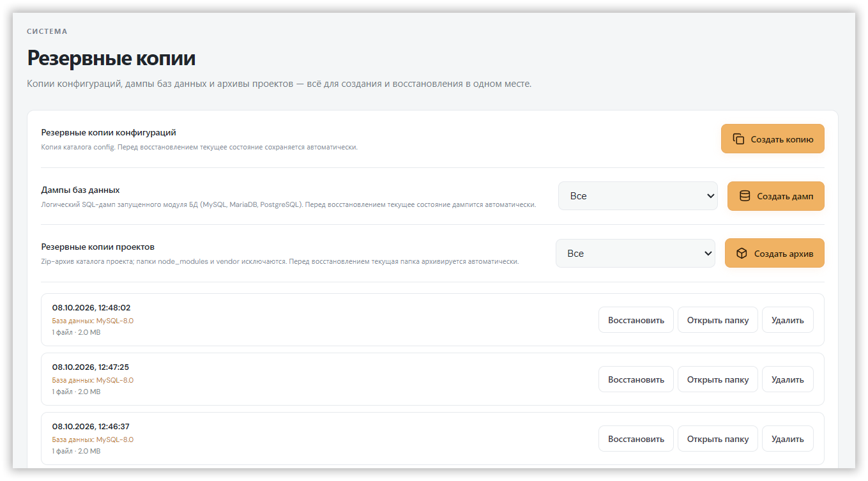
Task: Restore the 12:48:02 backup
Action: click(x=636, y=320)
